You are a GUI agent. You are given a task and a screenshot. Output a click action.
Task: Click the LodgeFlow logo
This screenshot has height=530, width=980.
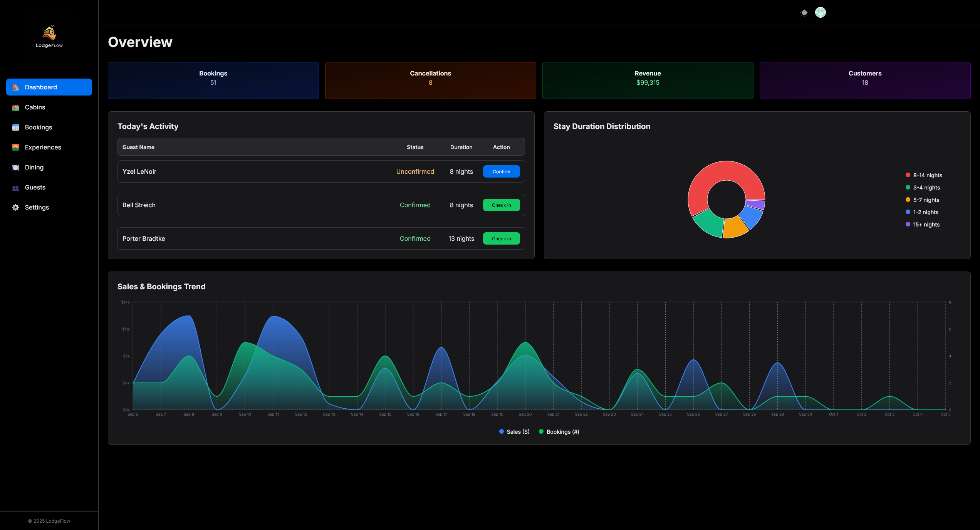tap(49, 37)
